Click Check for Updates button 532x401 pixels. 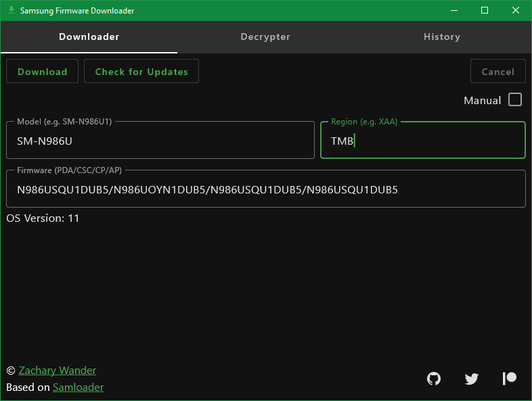(141, 72)
